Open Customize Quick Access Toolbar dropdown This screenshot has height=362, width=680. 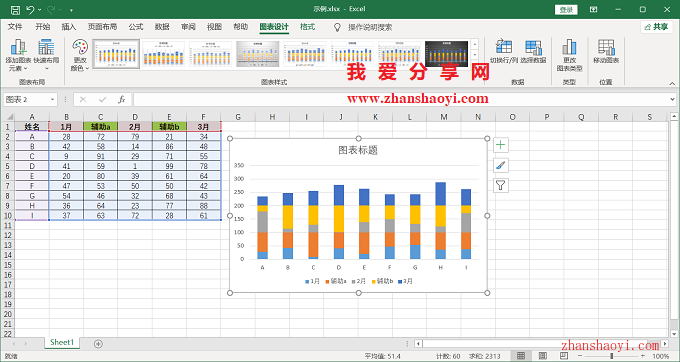[x=71, y=10]
